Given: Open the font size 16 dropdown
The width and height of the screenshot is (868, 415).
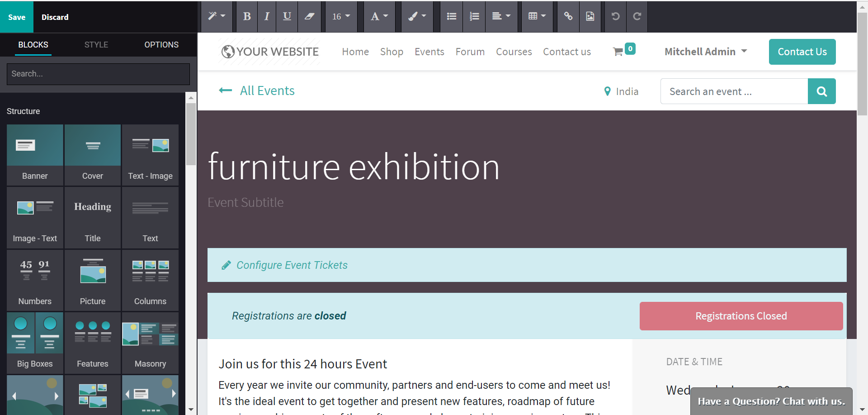Looking at the screenshot, I should pyautogui.click(x=341, y=16).
